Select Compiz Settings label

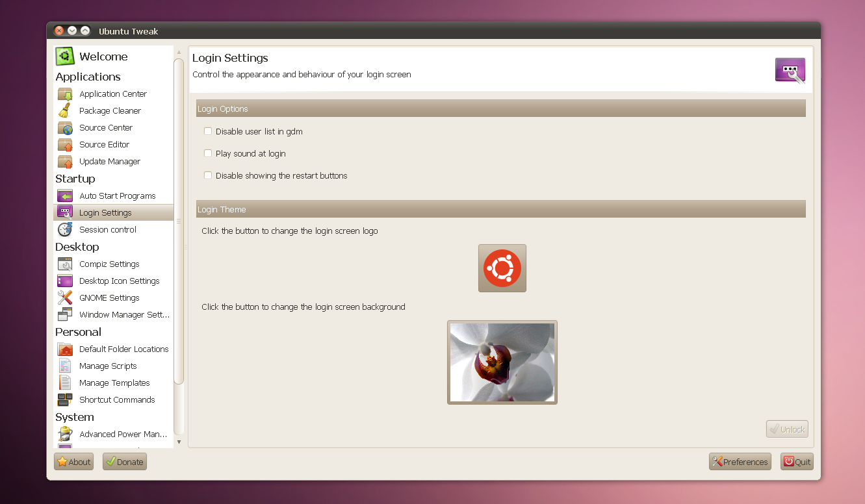coord(109,264)
